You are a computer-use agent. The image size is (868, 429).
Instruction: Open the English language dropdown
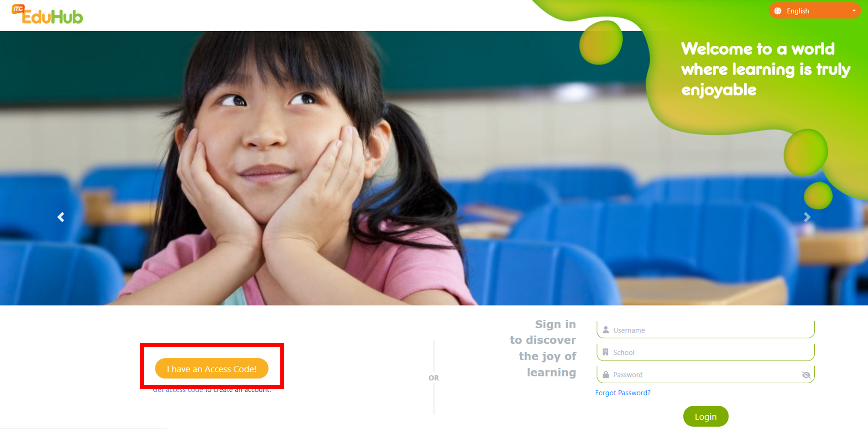815,11
